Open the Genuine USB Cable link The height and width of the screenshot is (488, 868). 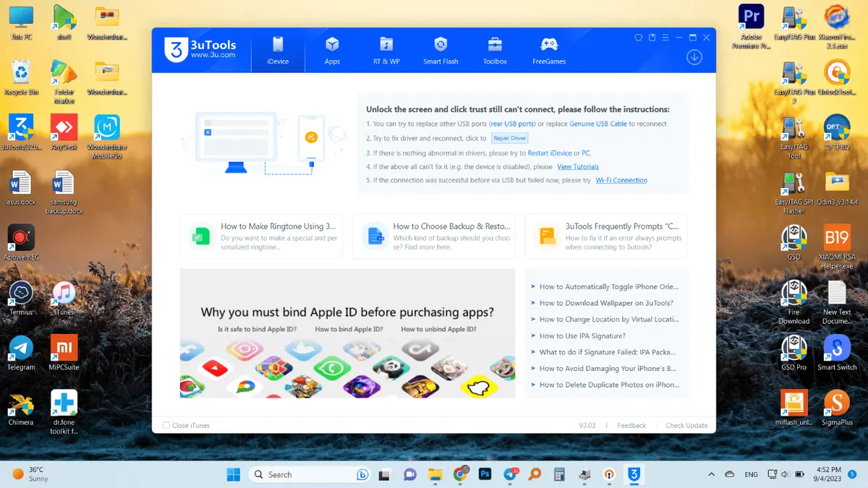pos(597,124)
